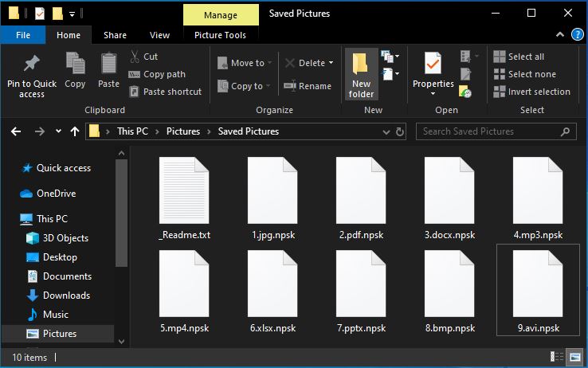Go back with the left arrow
The width and height of the screenshot is (588, 368).
[x=16, y=131]
